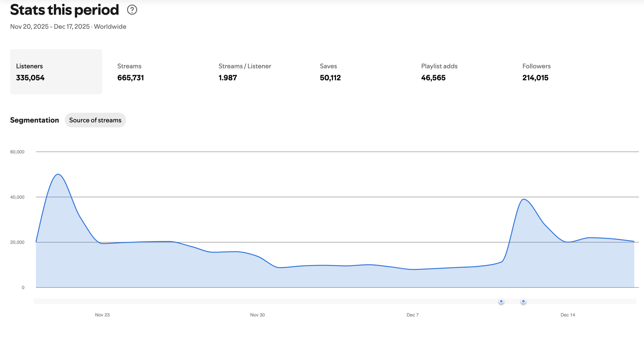Click the Segmentation label
Screen dimensions: 644x339
pos(34,120)
